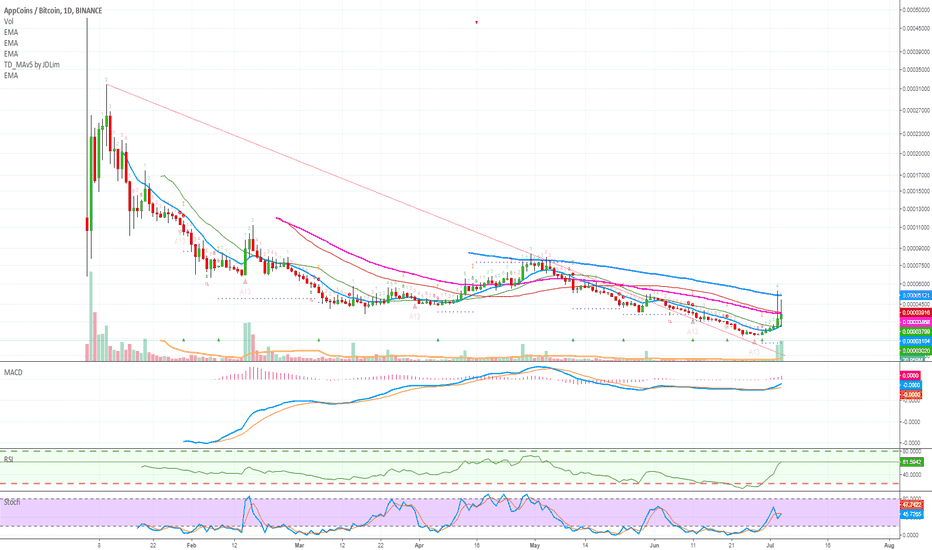
Task: Click the blue 45.7265 Stoch value tag
Action: coord(912,514)
